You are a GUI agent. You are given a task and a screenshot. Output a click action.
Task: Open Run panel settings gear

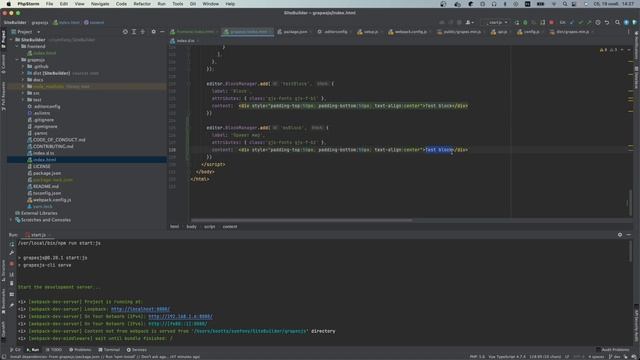(x=620, y=235)
